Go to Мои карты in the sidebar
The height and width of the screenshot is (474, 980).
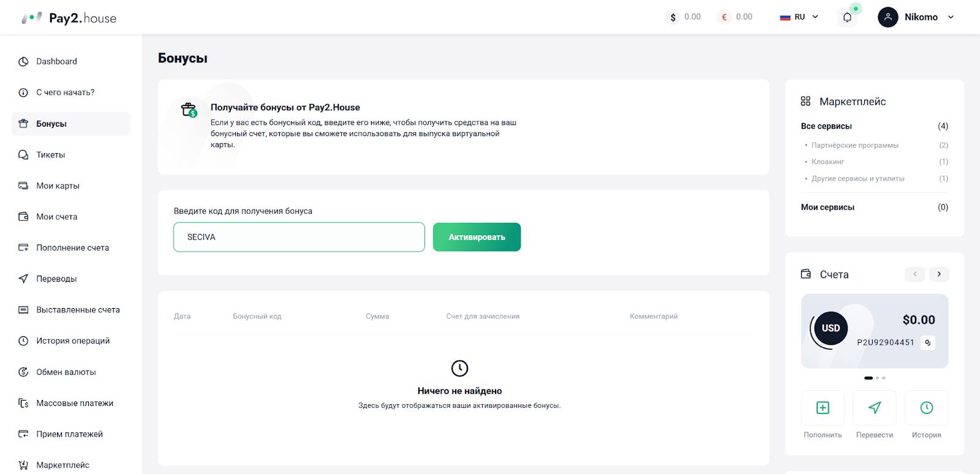click(x=58, y=186)
